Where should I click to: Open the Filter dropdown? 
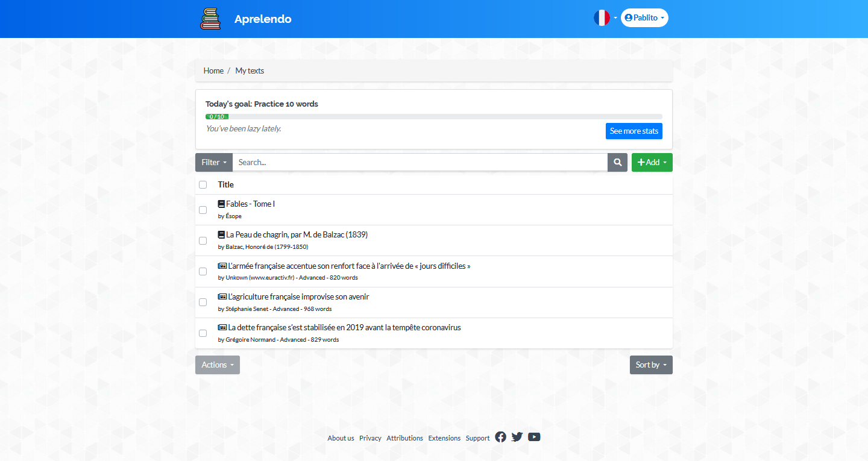click(x=214, y=162)
